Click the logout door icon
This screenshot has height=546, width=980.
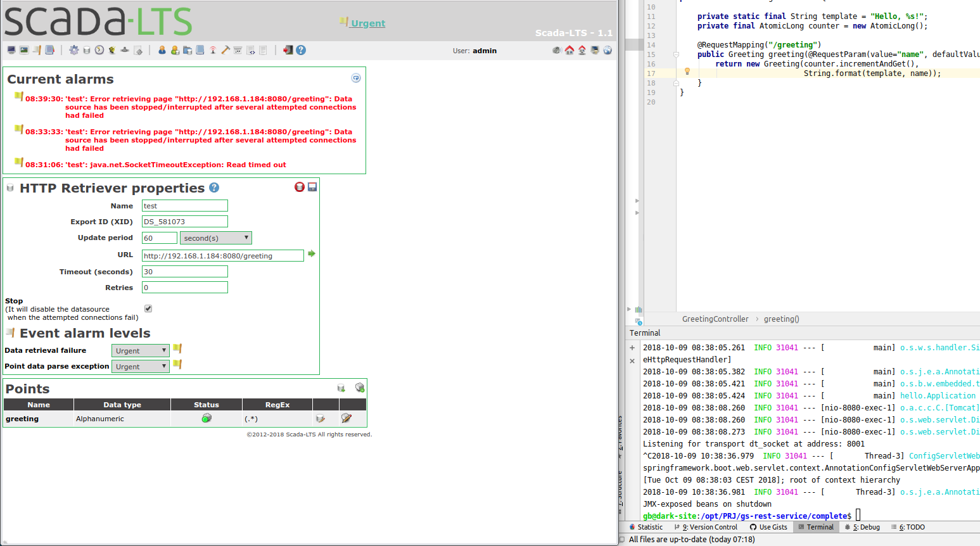(288, 50)
